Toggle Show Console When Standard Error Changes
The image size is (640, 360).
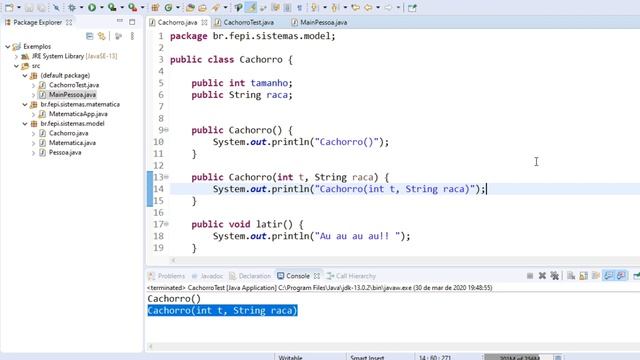[621, 276]
